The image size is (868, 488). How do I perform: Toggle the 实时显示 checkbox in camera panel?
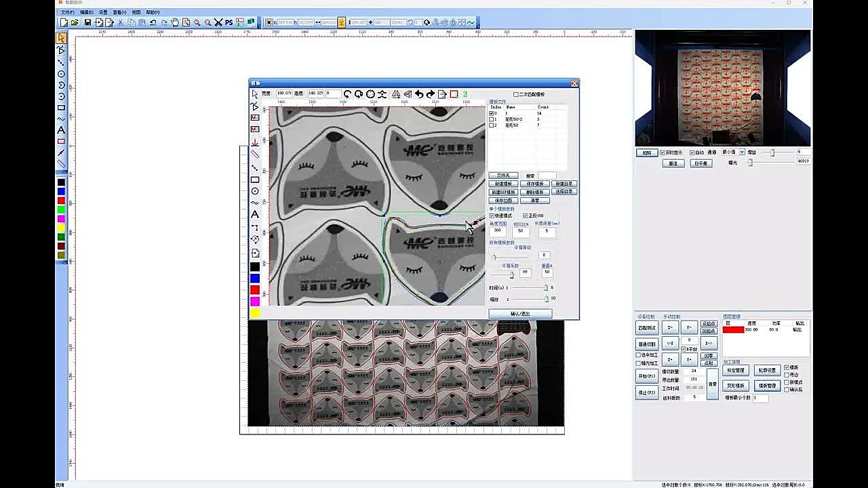663,152
